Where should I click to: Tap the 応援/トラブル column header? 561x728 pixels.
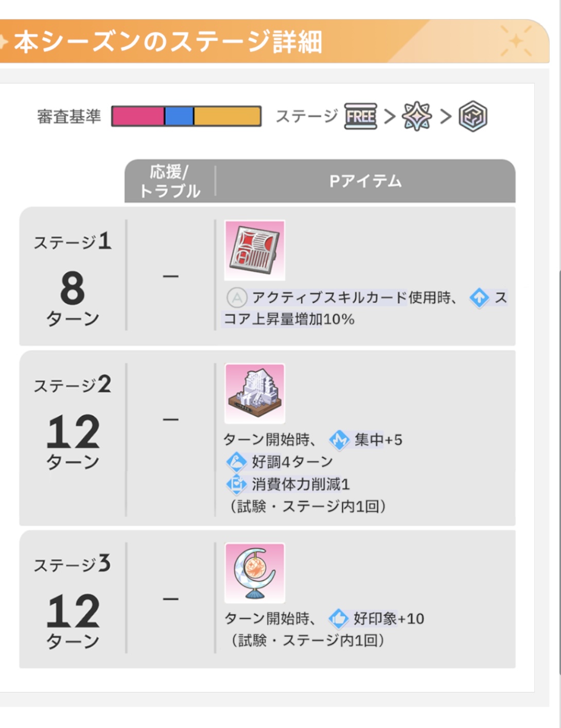click(x=170, y=181)
